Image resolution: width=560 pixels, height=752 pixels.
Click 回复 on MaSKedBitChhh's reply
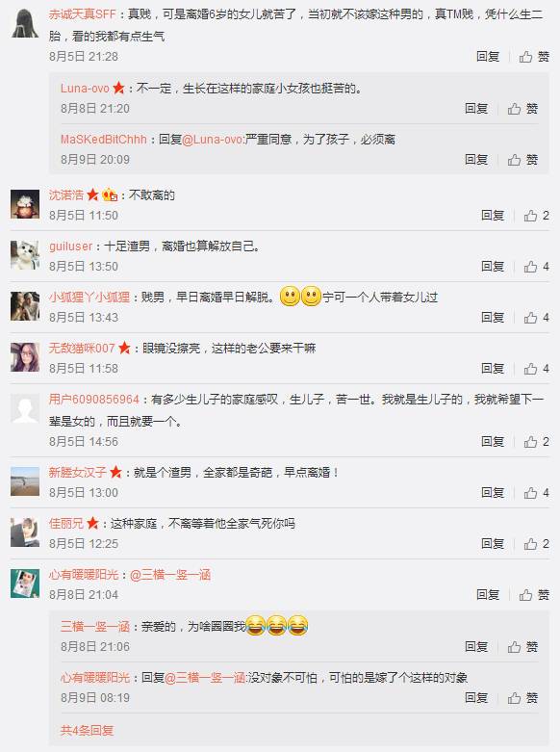[476, 159]
